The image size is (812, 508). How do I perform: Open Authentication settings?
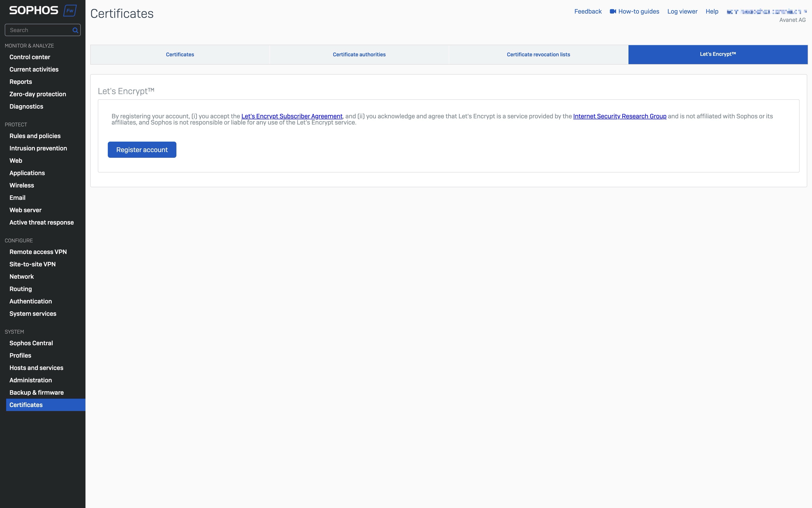click(x=31, y=301)
